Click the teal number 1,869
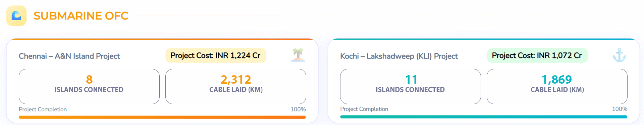Image resolution: width=644 pixels, height=127 pixels. tap(557, 80)
